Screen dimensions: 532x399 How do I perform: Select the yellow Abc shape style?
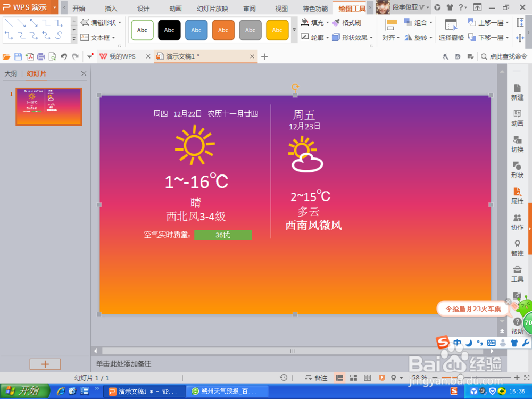277,30
